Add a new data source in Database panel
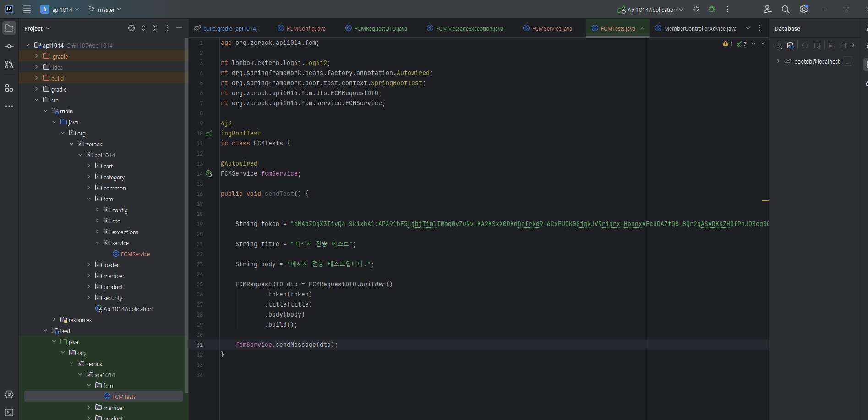This screenshot has width=868, height=420. (778, 45)
